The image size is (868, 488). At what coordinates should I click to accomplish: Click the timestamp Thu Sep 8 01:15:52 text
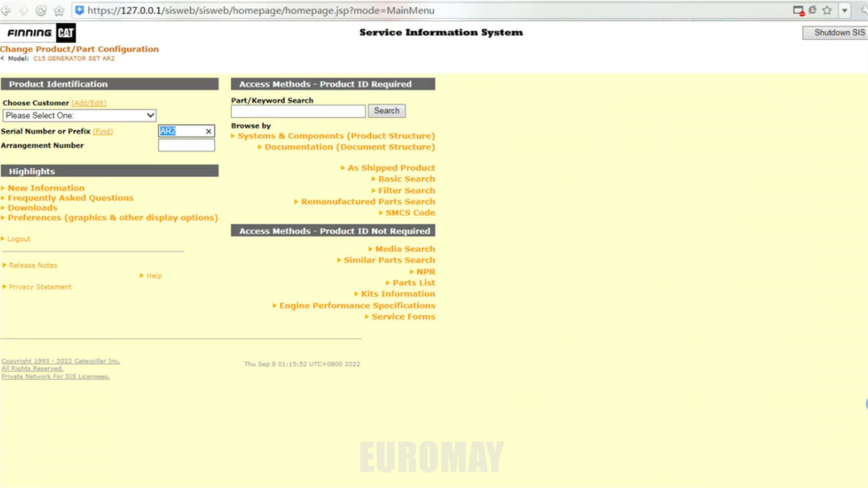(302, 364)
